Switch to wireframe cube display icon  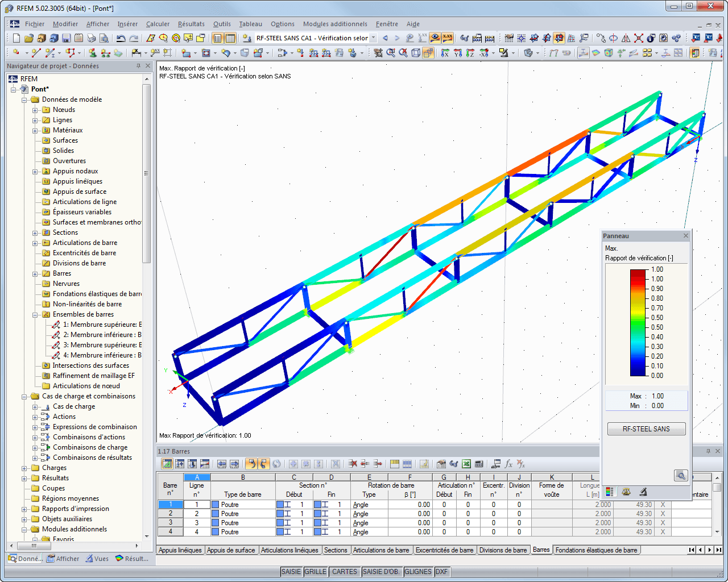click(x=416, y=53)
